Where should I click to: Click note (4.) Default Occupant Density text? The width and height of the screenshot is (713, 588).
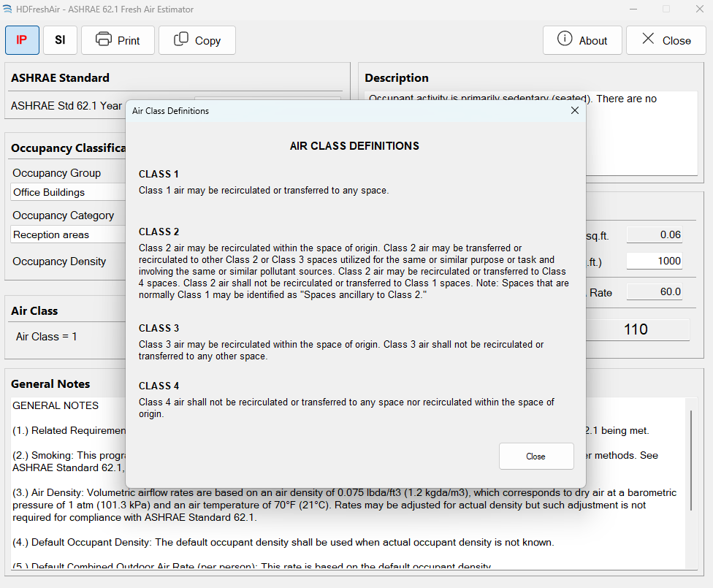click(x=283, y=543)
